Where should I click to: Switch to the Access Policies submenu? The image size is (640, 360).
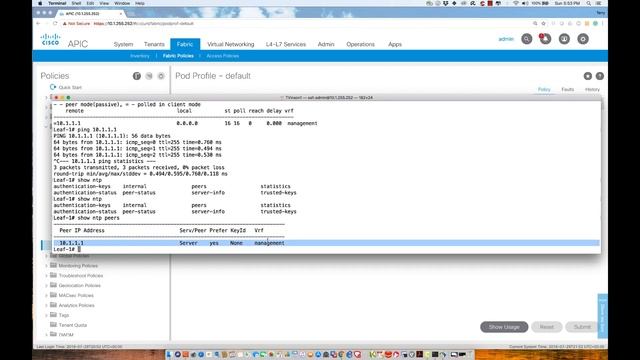[x=222, y=56]
